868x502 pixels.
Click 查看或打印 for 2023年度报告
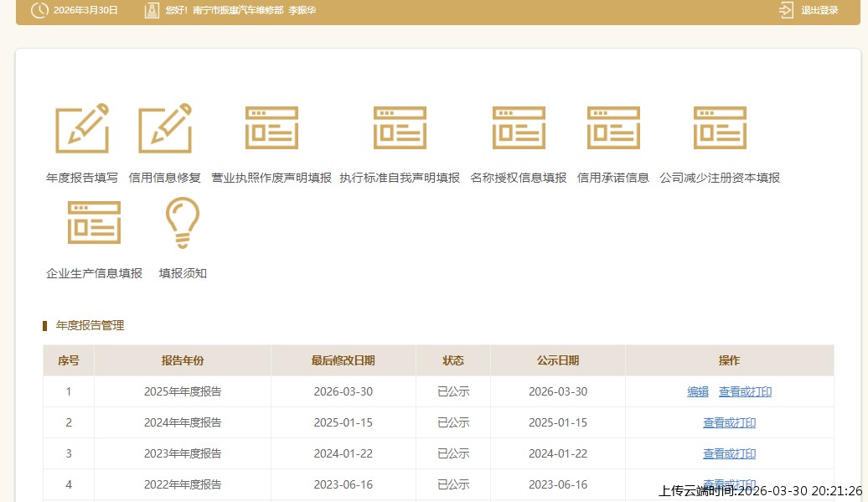[729, 454]
